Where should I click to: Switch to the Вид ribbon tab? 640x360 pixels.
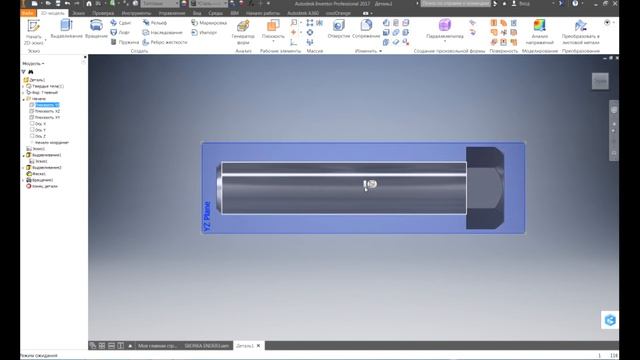click(197, 13)
